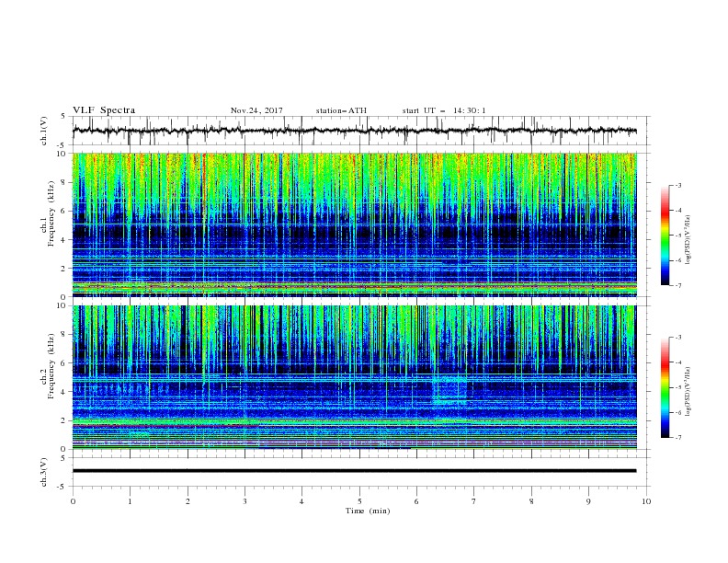Click the "ch.3(V)" axis label
This screenshot has height=563, width=728.
44,472
